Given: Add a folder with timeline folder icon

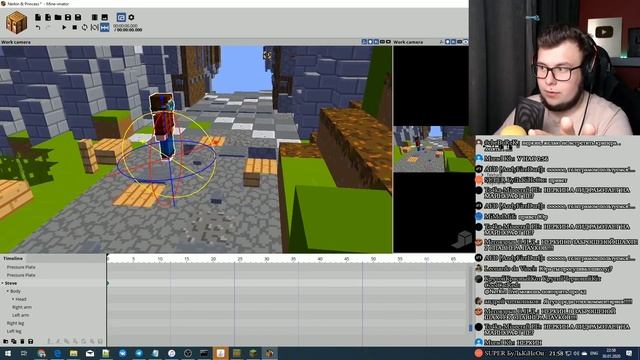Looking at the screenshot, I should [x=6, y=341].
